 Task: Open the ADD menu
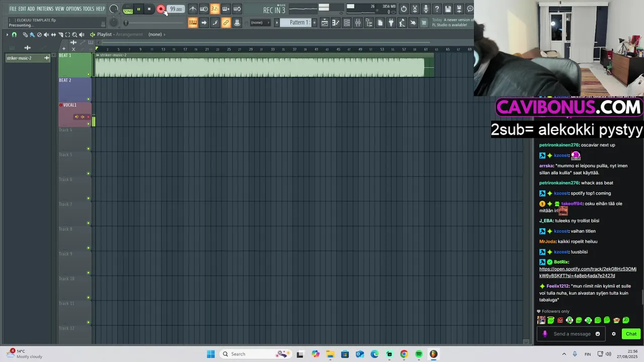click(x=31, y=9)
